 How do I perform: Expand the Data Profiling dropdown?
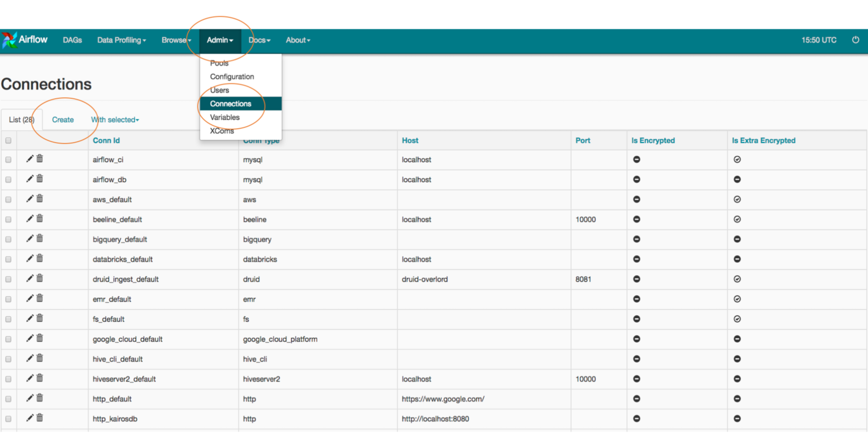pos(121,40)
